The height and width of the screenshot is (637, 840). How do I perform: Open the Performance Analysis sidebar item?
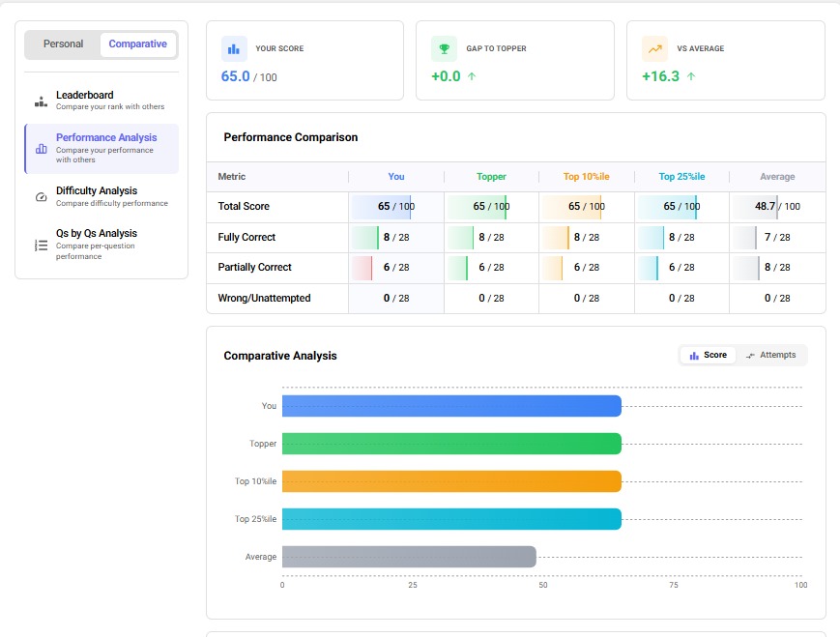tap(101, 149)
